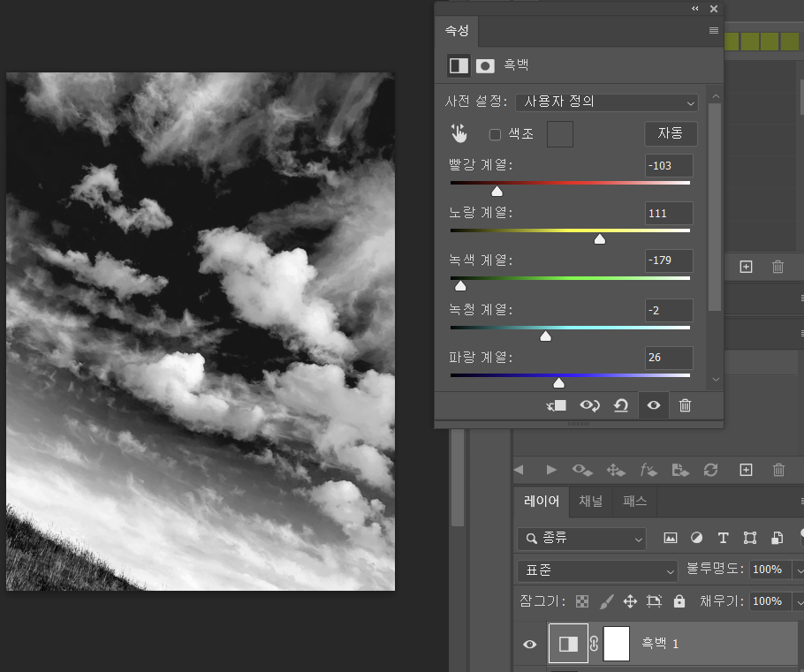Open the 종류 layer filter dropdown
Screen dimensions: 804x672
(581, 538)
